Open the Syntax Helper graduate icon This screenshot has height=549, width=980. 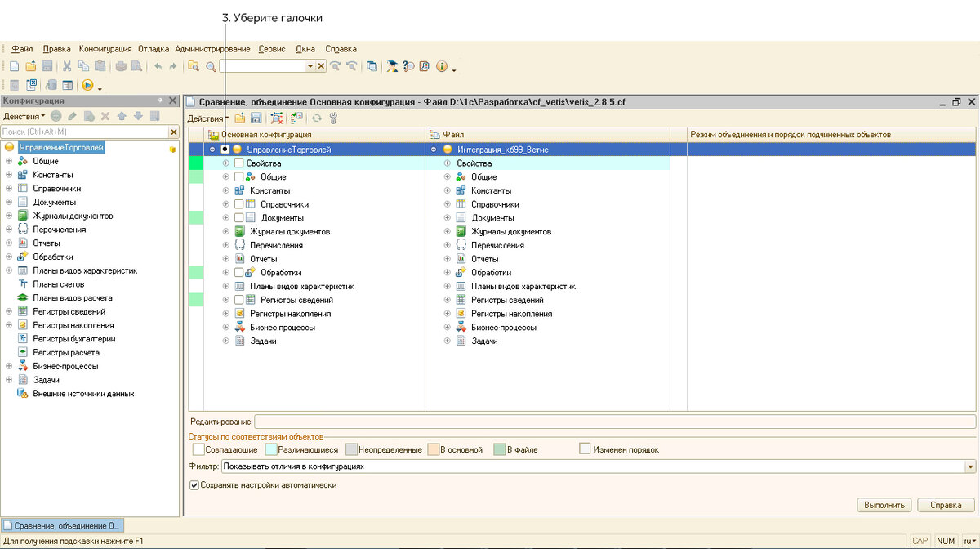391,66
